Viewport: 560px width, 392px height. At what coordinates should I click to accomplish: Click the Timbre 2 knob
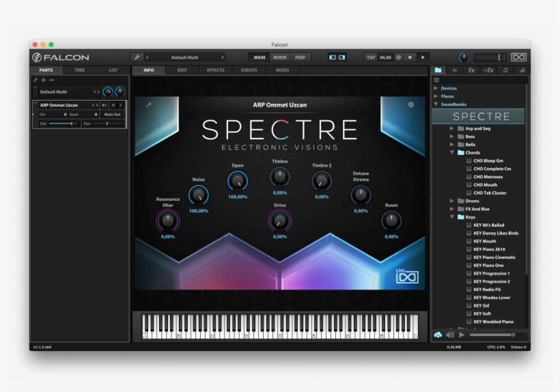[x=322, y=181]
